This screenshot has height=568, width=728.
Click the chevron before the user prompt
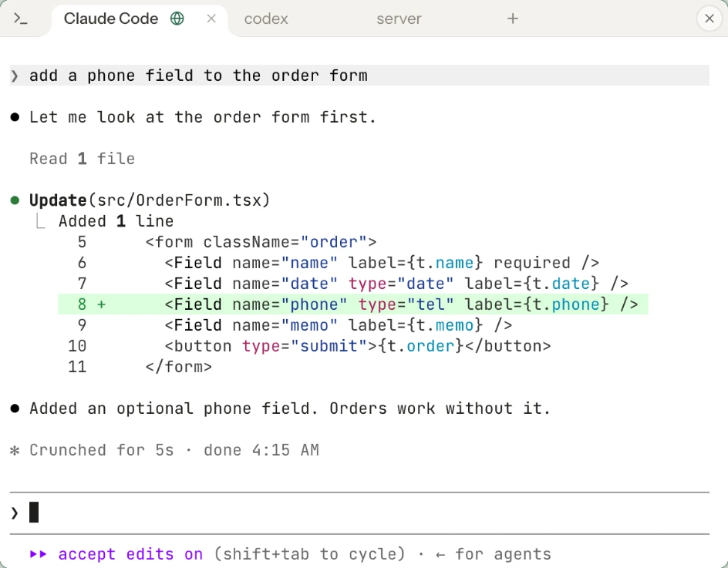pyautogui.click(x=15, y=76)
